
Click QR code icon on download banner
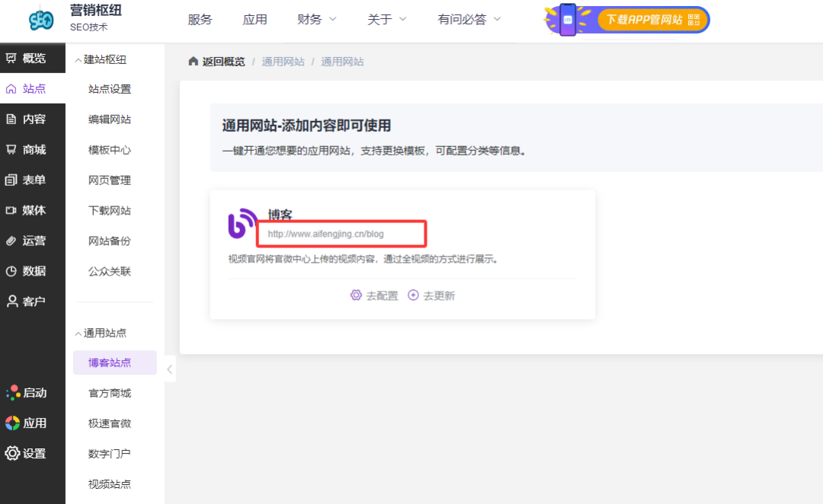(x=693, y=20)
